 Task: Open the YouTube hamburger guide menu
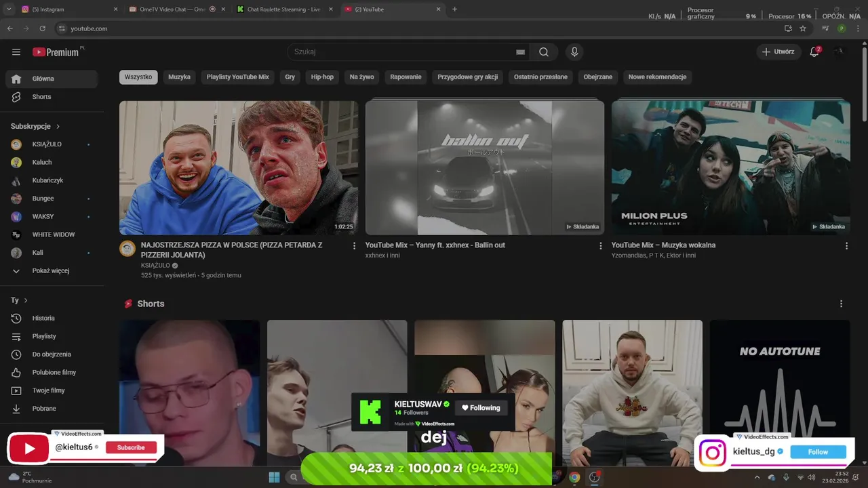[x=16, y=52]
